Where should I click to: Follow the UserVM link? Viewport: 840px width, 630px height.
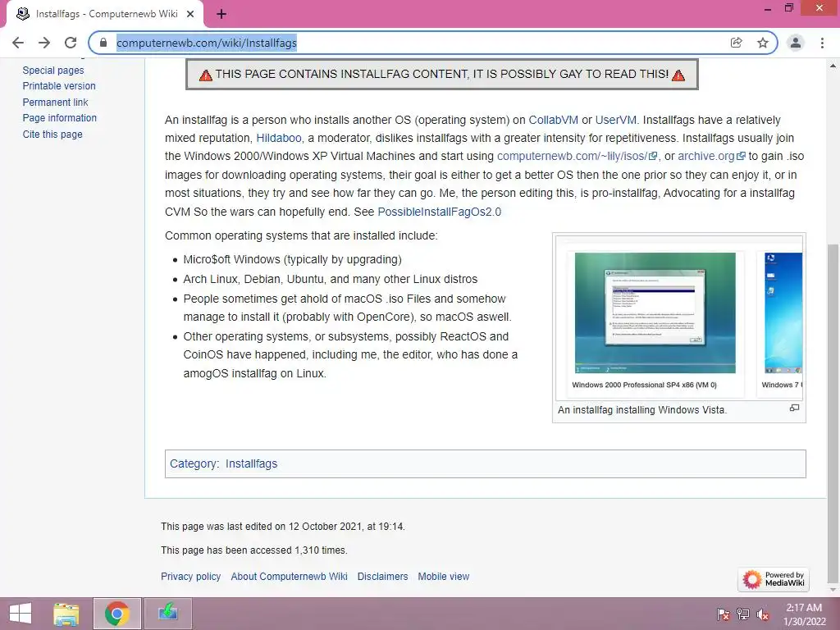(615, 120)
